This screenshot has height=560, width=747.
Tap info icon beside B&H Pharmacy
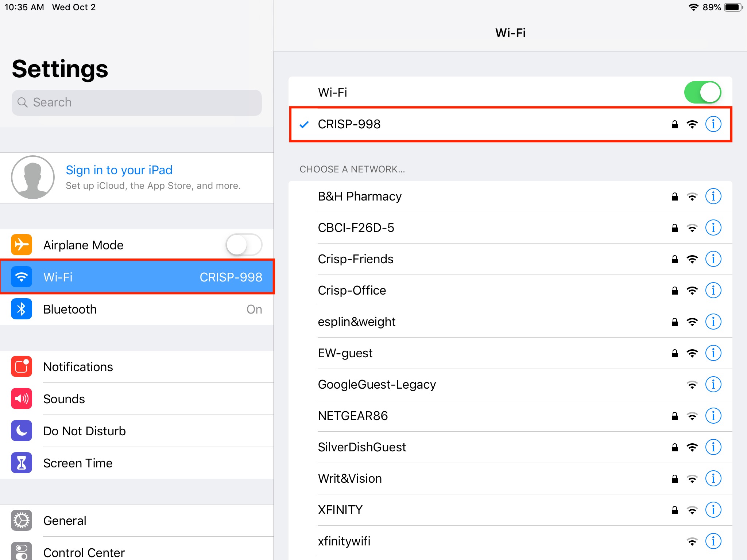pyautogui.click(x=713, y=197)
